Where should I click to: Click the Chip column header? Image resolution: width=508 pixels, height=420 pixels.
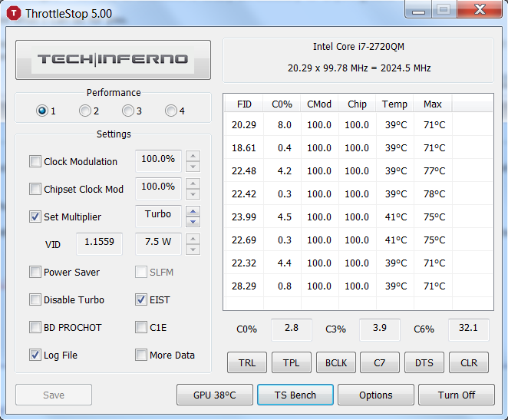(357, 104)
